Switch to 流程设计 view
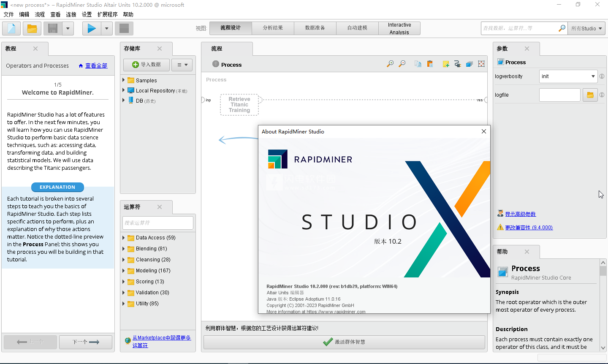Image resolution: width=608 pixels, height=364 pixels. coord(231,28)
